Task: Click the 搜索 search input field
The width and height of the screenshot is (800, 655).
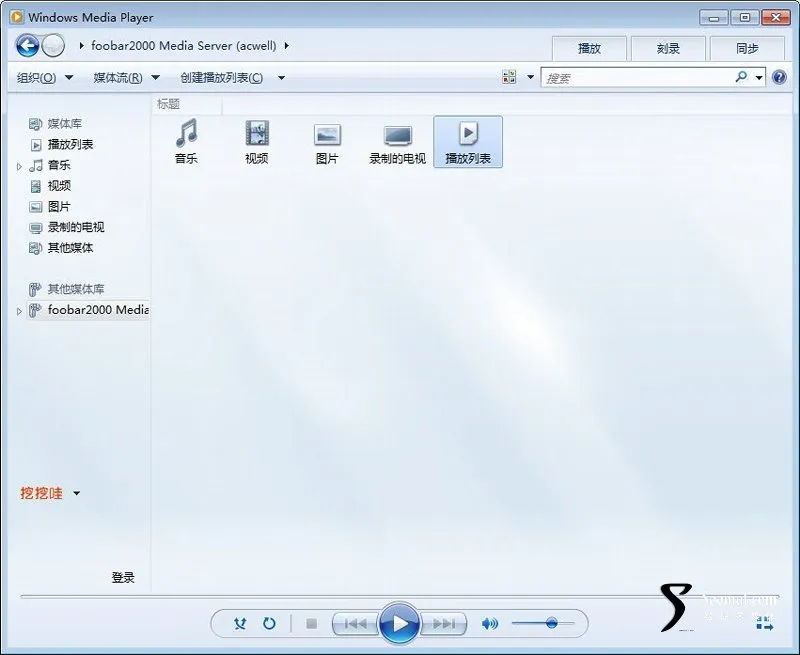Action: click(x=638, y=78)
